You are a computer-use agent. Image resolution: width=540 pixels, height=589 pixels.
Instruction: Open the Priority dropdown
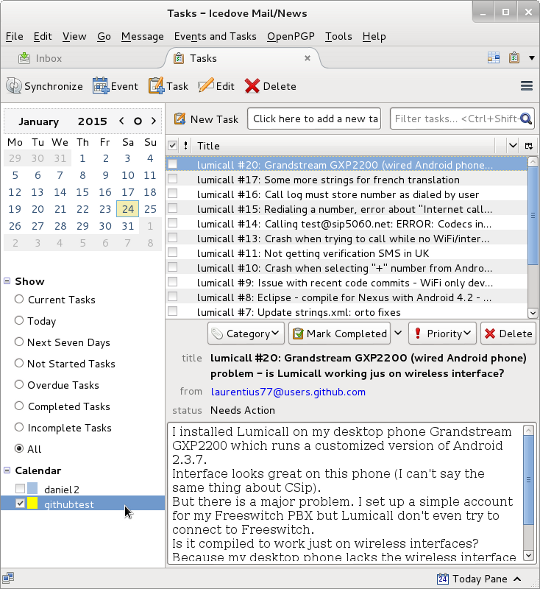click(x=442, y=334)
